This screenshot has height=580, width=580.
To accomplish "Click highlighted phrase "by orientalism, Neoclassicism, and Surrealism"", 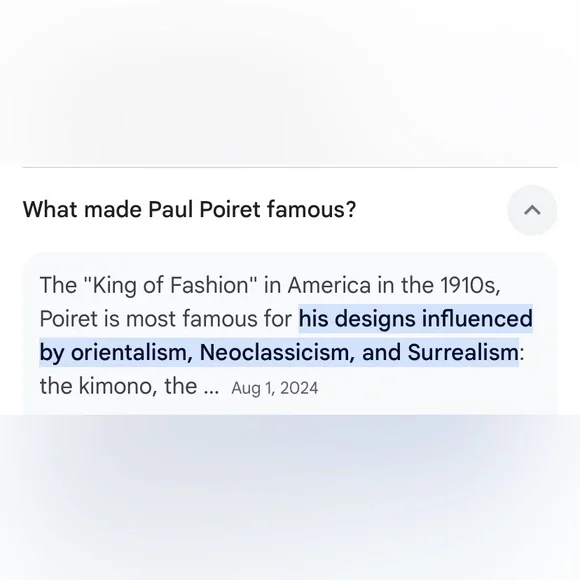I will pyautogui.click(x=279, y=352).
